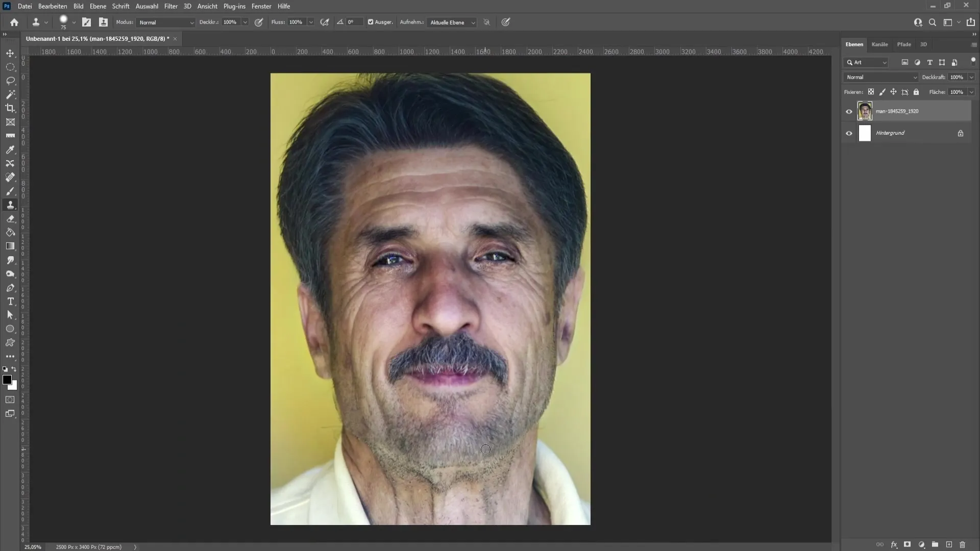This screenshot has height=551, width=980.
Task: Click the man-1845259_1920 layer thumbnail
Action: coord(865,110)
